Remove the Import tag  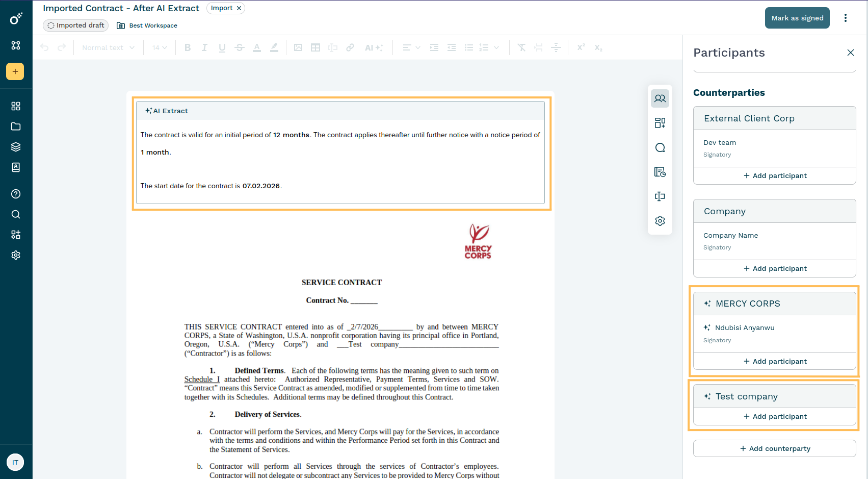pos(239,8)
